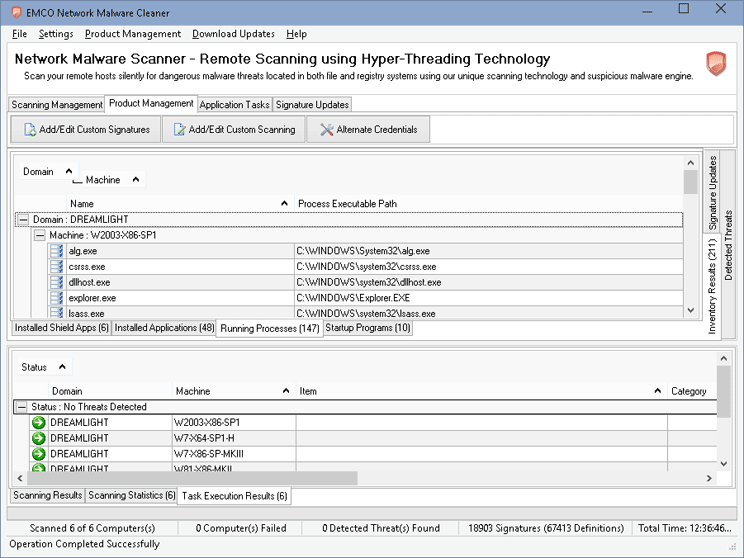This screenshot has height=558, width=744.
Task: Click the process icon beside alg.exe
Action: tap(57, 251)
